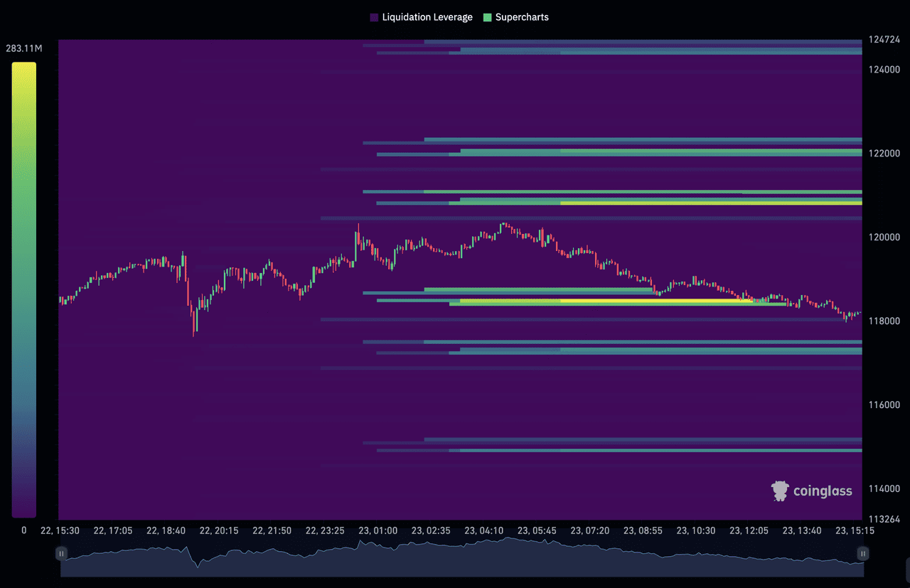Select the liquidation band near 115000
The height and width of the screenshot is (588, 910).
tap(640, 450)
